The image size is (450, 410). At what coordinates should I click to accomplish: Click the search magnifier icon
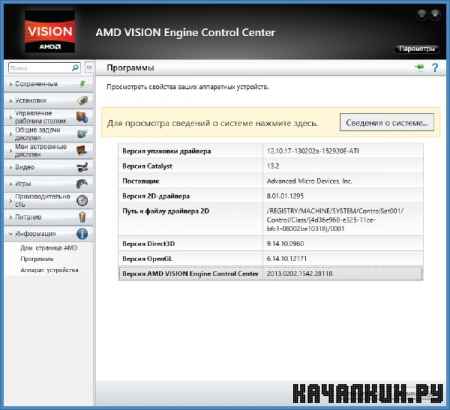tap(76, 68)
